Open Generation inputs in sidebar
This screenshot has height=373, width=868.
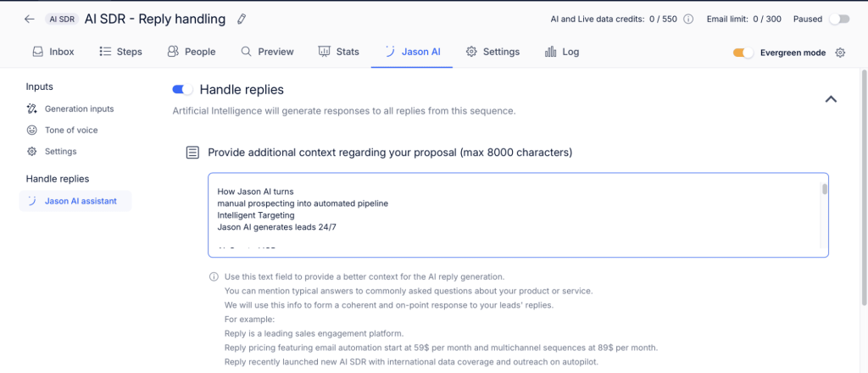70,109
